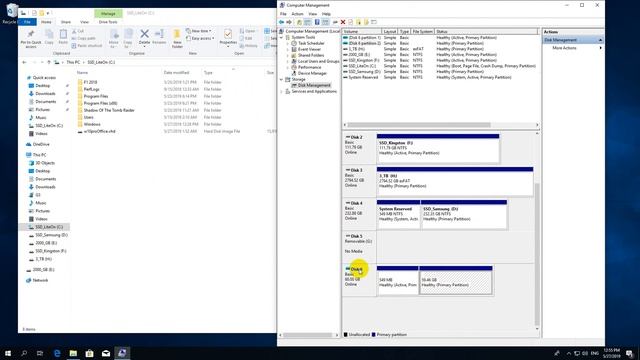
Task: Open Microsoft Edge from taskbar
Action: click(57, 353)
